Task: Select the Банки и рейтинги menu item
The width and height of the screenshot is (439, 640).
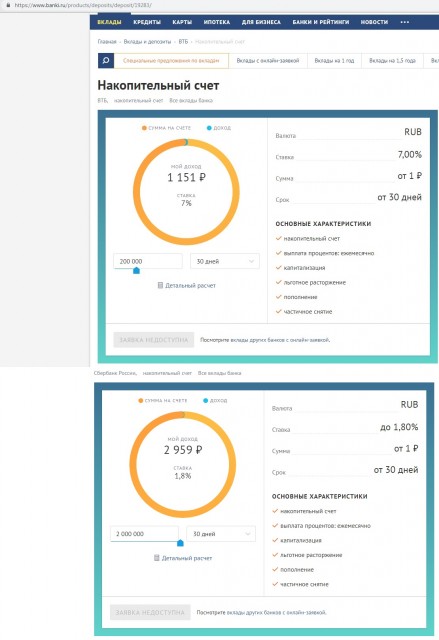Action: point(321,22)
